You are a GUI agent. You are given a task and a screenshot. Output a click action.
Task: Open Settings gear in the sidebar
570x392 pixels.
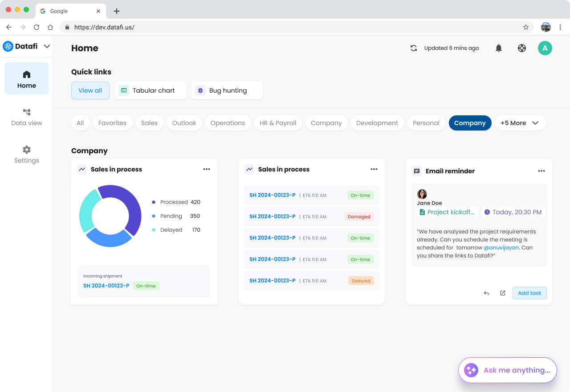click(x=27, y=155)
